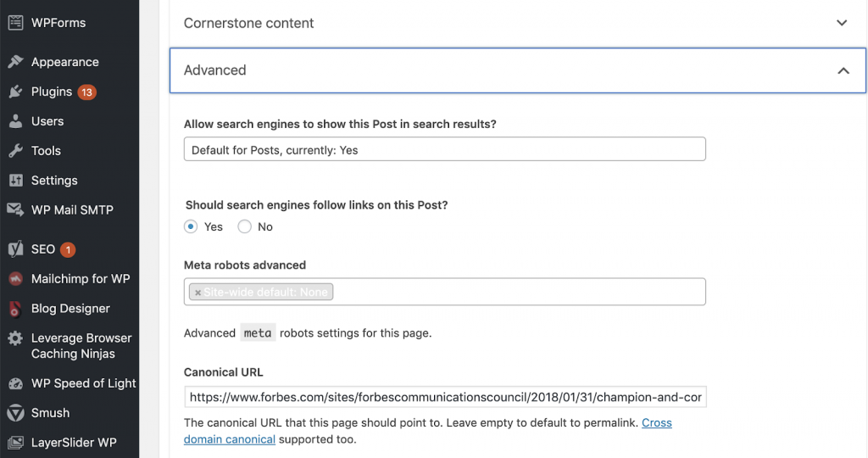This screenshot has height=458, width=868.
Task: Open Mailchimp for WP menu
Action: [x=81, y=278]
